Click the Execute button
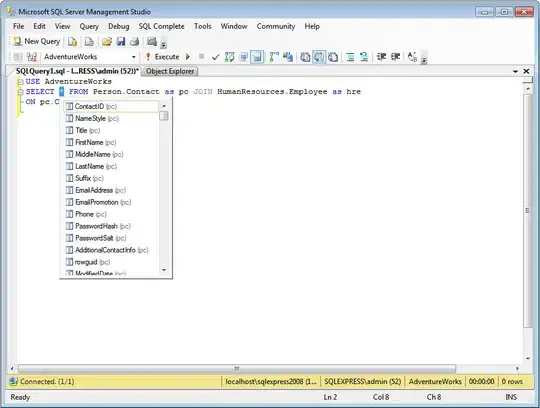Viewport: 540px width, 408px height. pos(163,57)
